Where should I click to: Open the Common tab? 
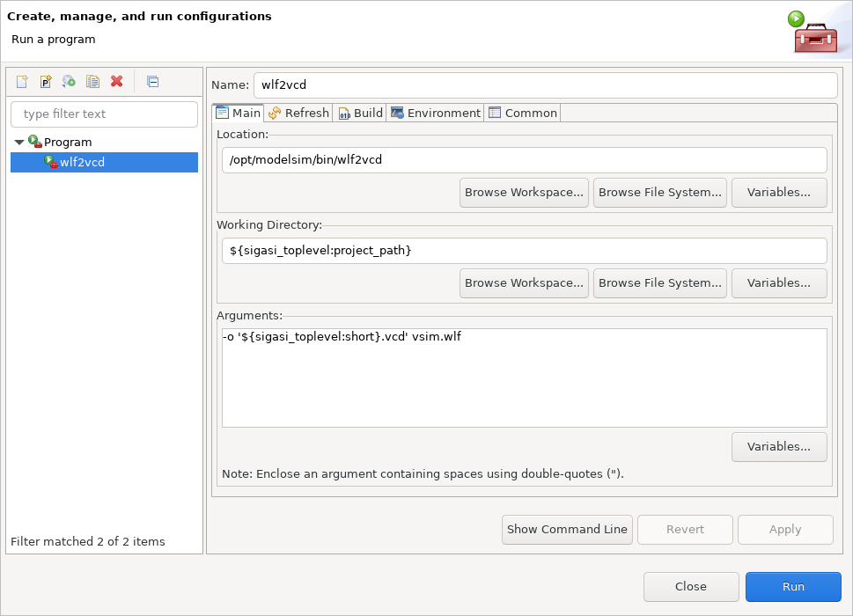click(x=523, y=114)
